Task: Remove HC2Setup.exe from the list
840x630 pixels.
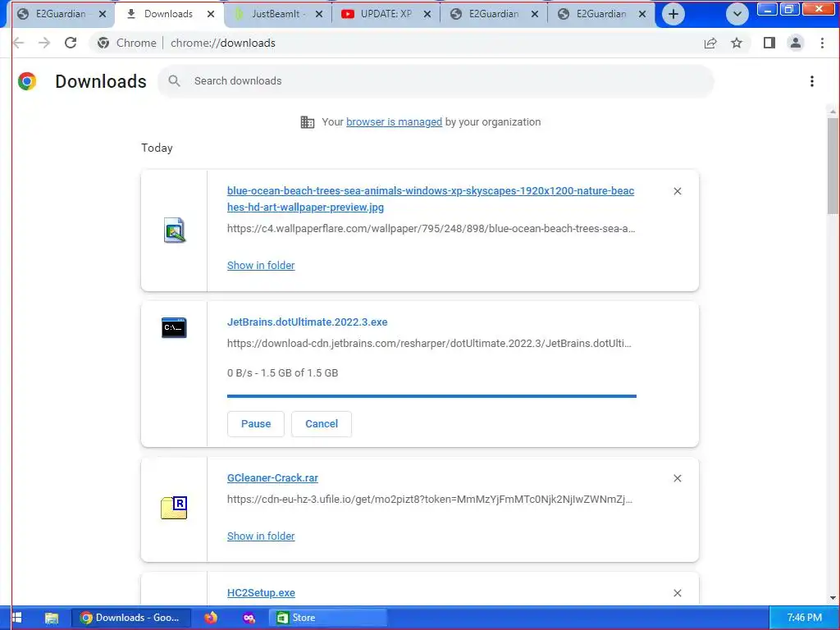Action: tap(677, 593)
